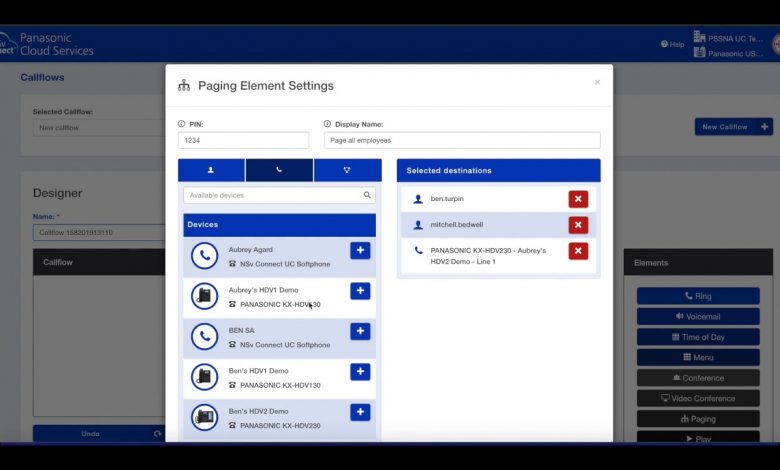
Task: Click the mitchell.bedwell destination text
Action: (x=457, y=224)
